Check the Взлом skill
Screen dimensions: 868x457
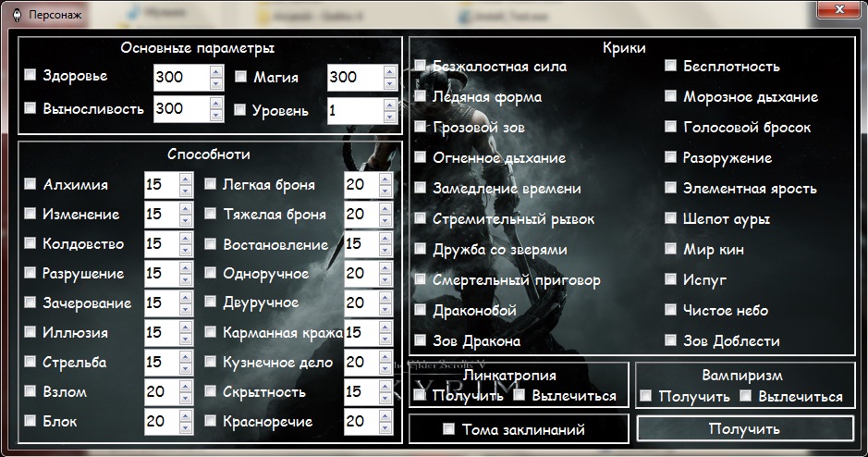[x=31, y=390]
